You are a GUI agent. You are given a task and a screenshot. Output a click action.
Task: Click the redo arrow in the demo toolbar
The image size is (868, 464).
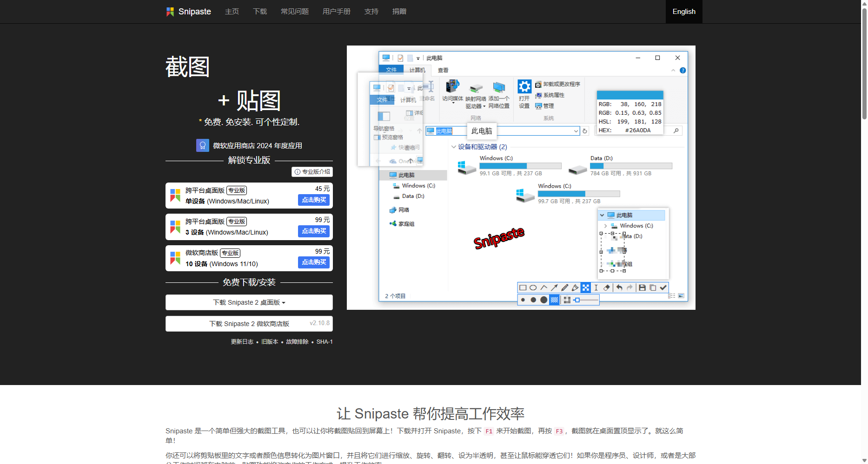[x=629, y=288]
